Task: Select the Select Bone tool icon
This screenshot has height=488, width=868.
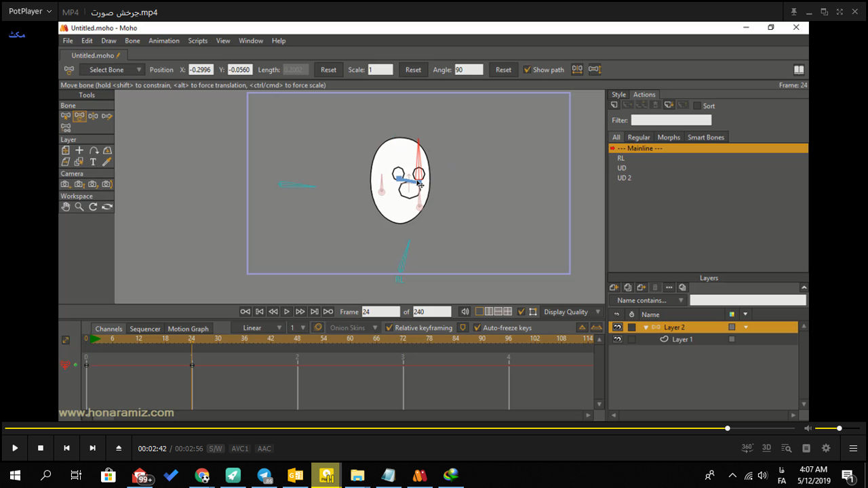Action: pyautogui.click(x=66, y=116)
